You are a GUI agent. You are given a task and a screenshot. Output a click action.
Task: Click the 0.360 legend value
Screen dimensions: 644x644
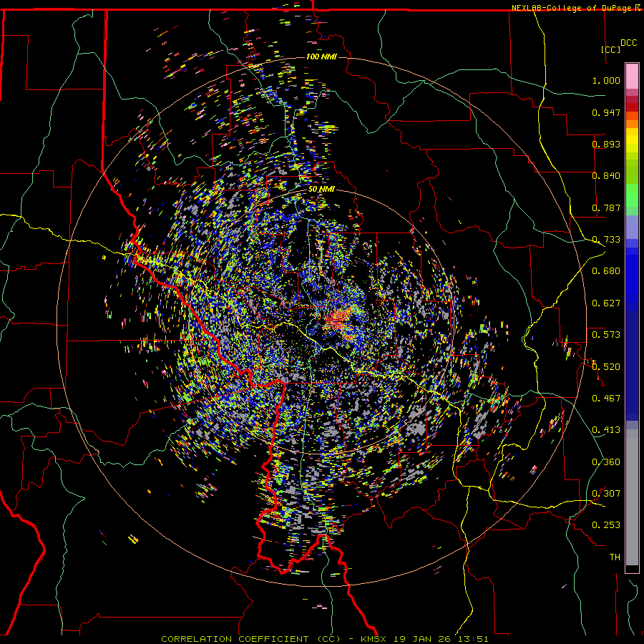tap(606, 462)
